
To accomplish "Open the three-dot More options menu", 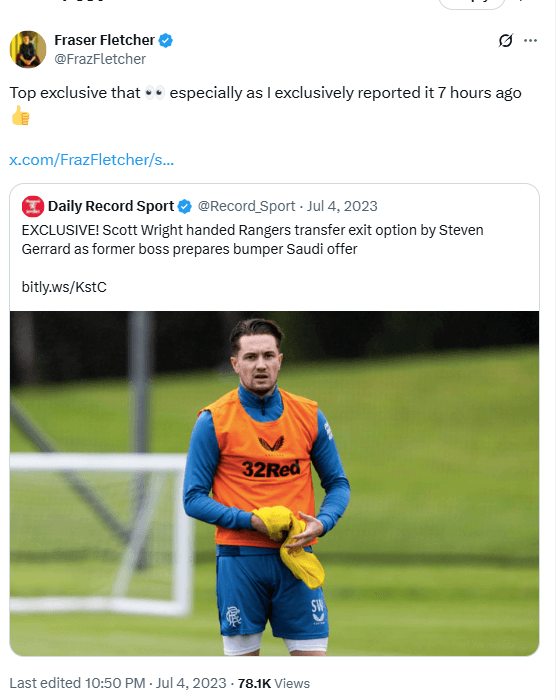I will click(x=530, y=41).
